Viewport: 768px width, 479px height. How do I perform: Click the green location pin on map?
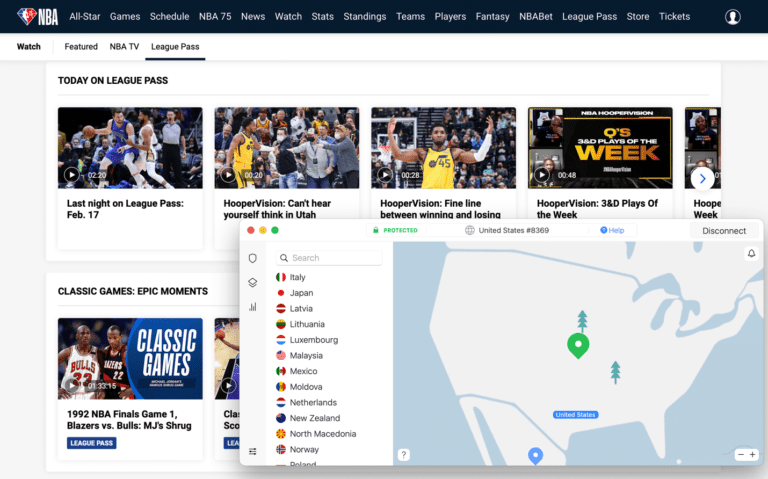578,345
